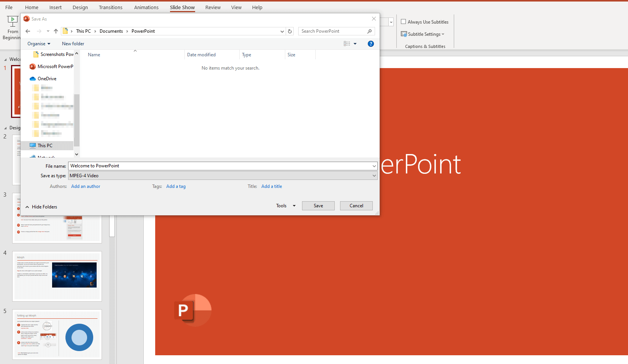Open the view options dropdown arrow

click(x=355, y=44)
